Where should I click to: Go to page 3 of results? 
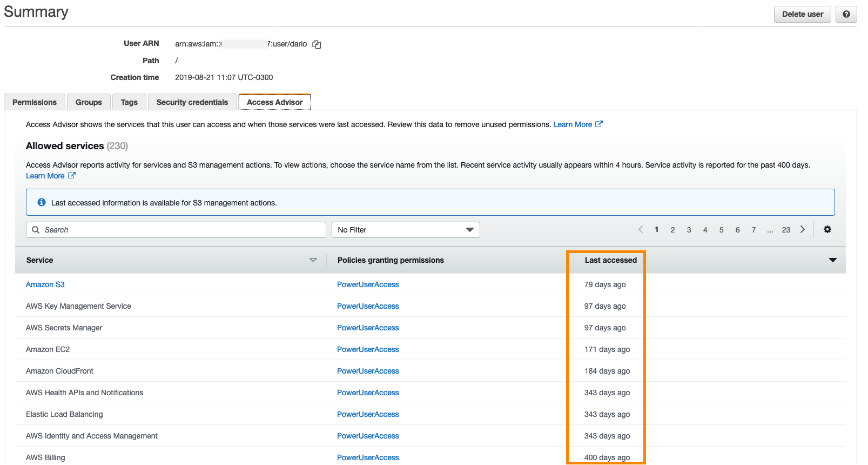(x=689, y=230)
